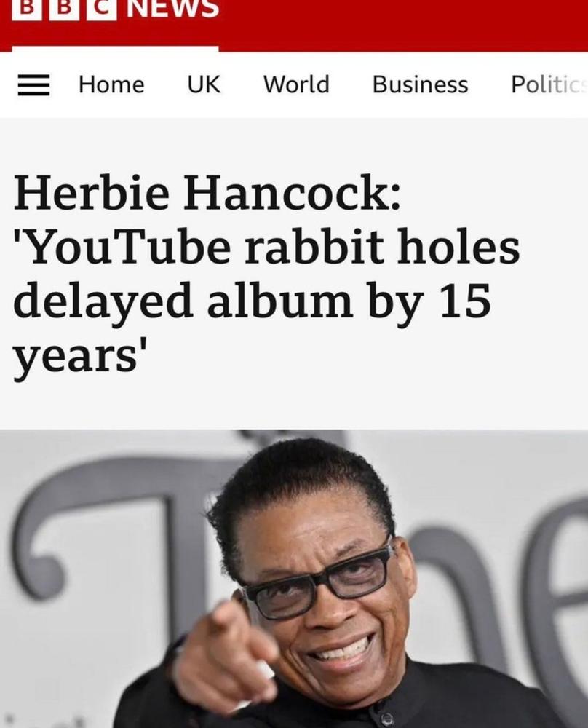This screenshot has width=588, height=728.
Task: Open the photo of man wearing glasses
Action: click(294, 579)
